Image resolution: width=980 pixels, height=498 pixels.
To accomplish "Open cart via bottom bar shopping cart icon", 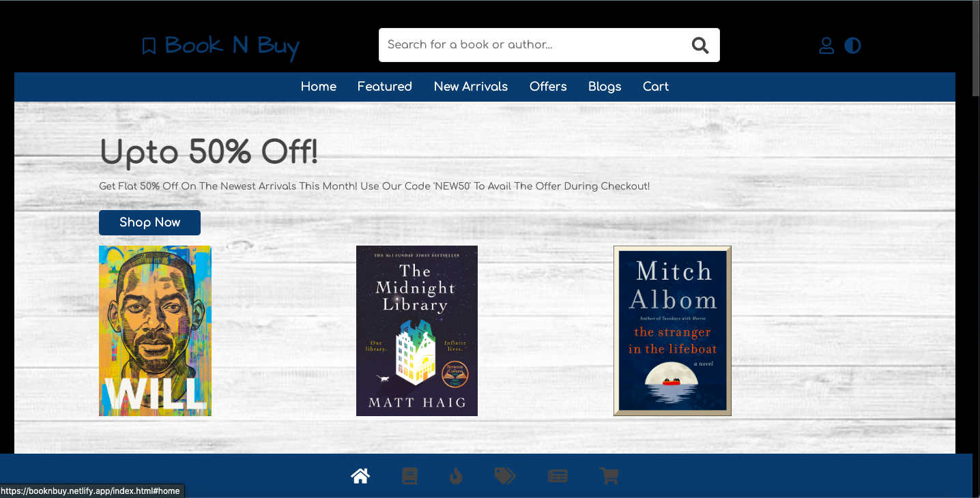I will pyautogui.click(x=609, y=475).
